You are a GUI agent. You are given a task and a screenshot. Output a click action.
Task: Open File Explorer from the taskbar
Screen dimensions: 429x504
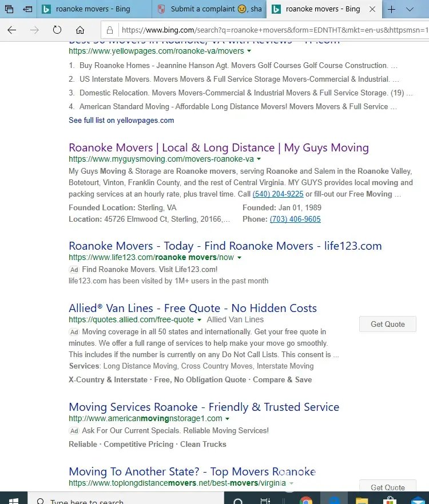coord(362,501)
